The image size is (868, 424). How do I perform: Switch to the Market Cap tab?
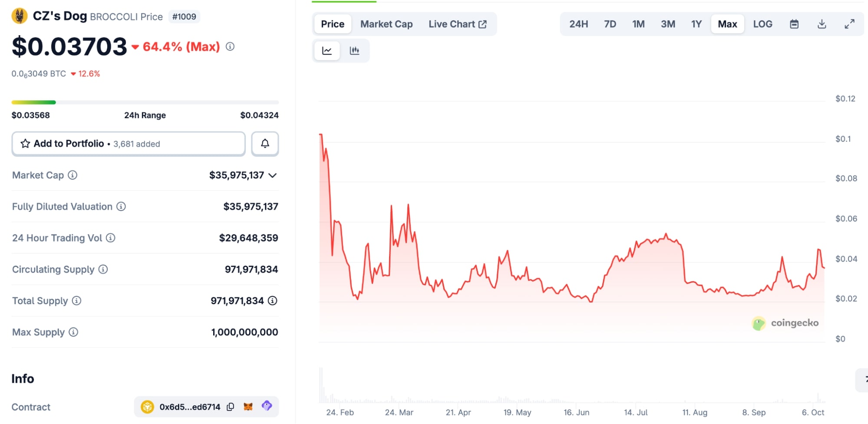coord(386,24)
